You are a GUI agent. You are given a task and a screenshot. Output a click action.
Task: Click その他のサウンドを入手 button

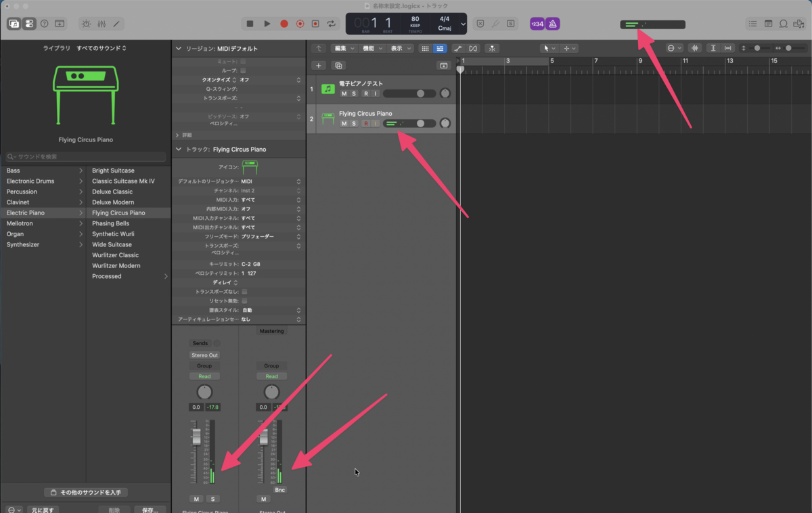coord(85,492)
